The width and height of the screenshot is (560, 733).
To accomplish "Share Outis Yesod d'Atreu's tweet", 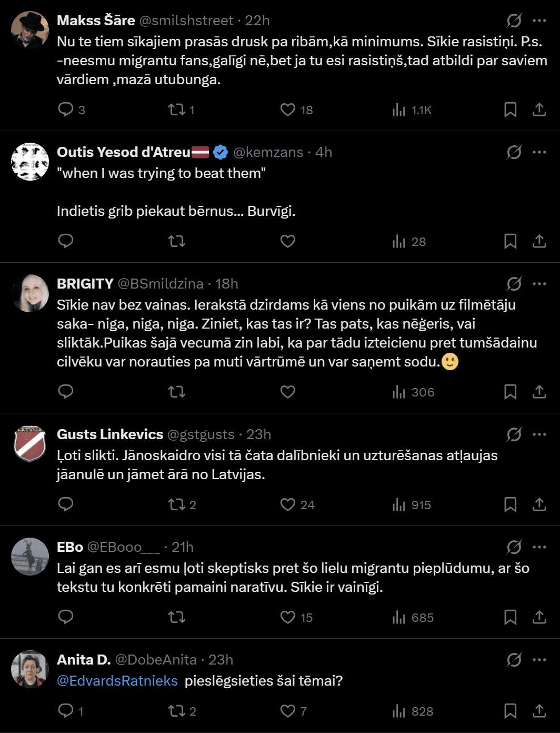I will point(539,241).
